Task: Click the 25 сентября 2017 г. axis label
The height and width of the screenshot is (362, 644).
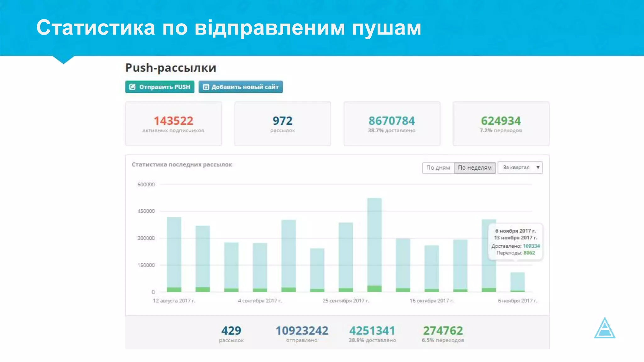Action: pos(346,301)
